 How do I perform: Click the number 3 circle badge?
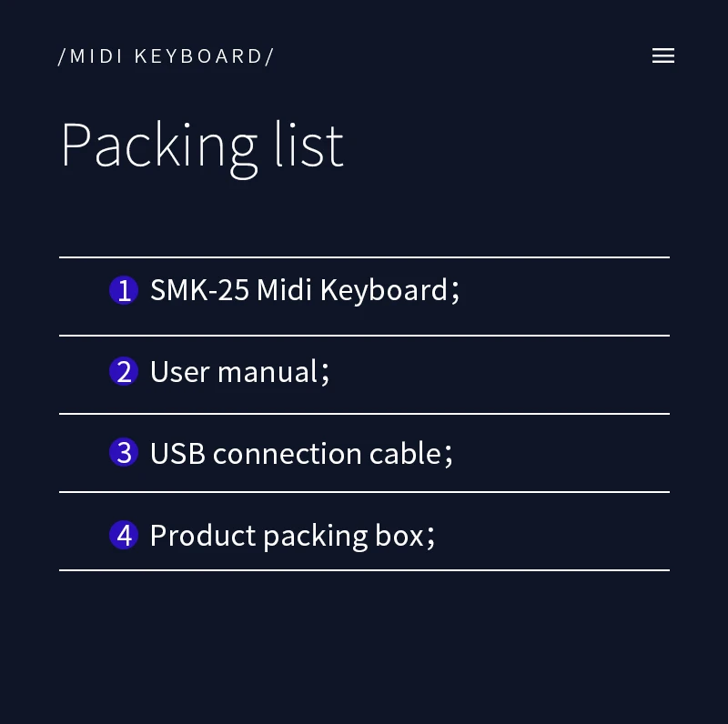click(x=124, y=452)
